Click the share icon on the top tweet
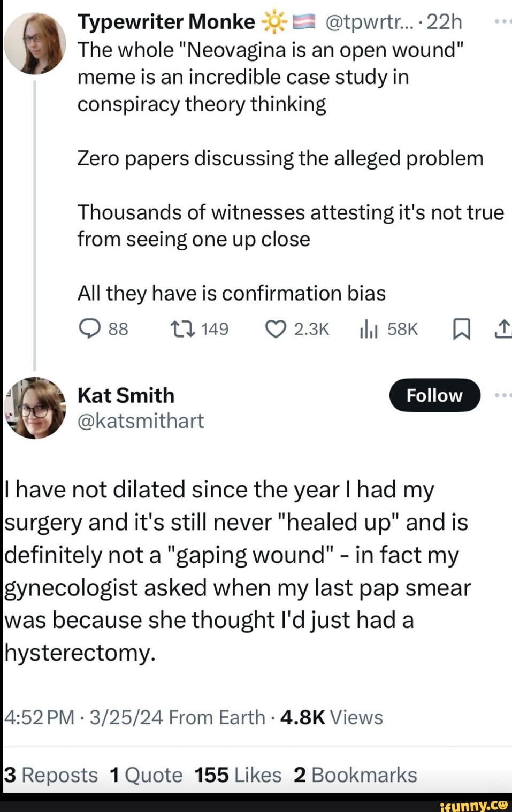The width and height of the screenshot is (512, 812). [x=502, y=328]
